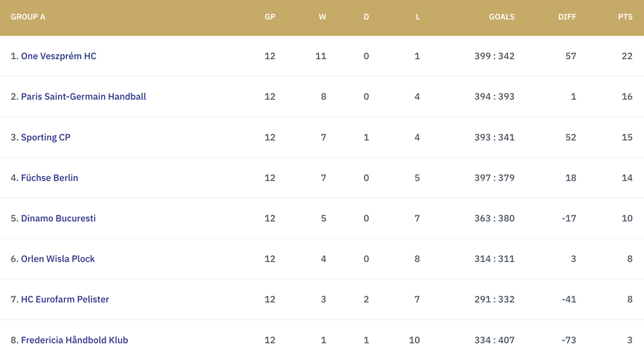This screenshot has width=644, height=355.
Task: Select Füchse Berlin in standings
Action: (x=50, y=178)
